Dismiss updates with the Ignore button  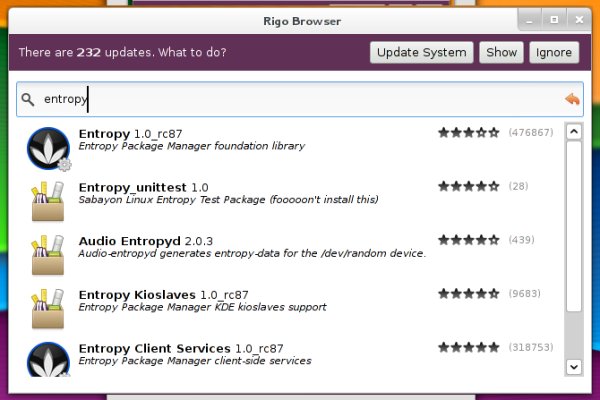pyautogui.click(x=553, y=53)
